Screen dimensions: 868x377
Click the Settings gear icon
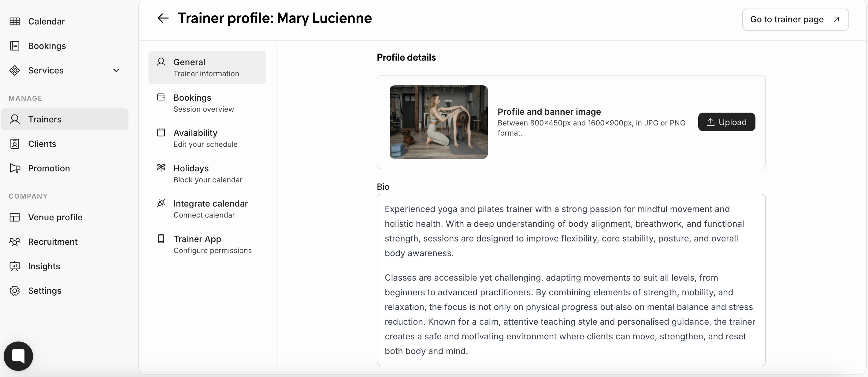(x=14, y=291)
